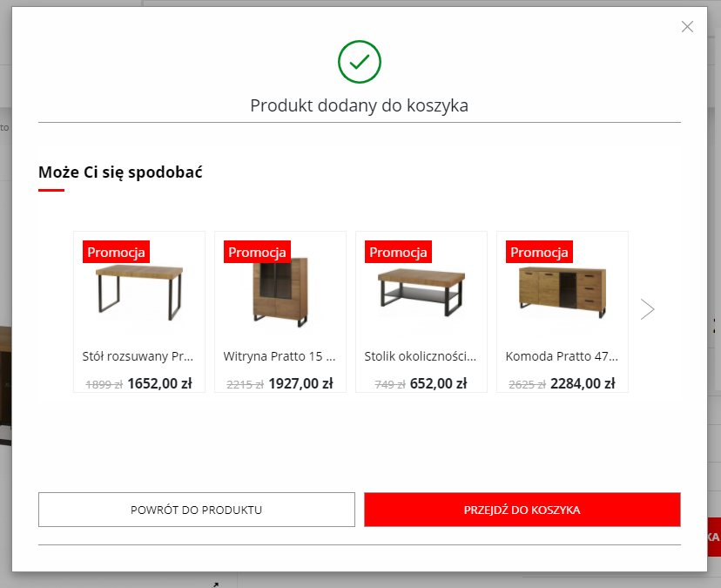
Task: Close the added-to-cart popup with the X
Action: pyautogui.click(x=687, y=27)
